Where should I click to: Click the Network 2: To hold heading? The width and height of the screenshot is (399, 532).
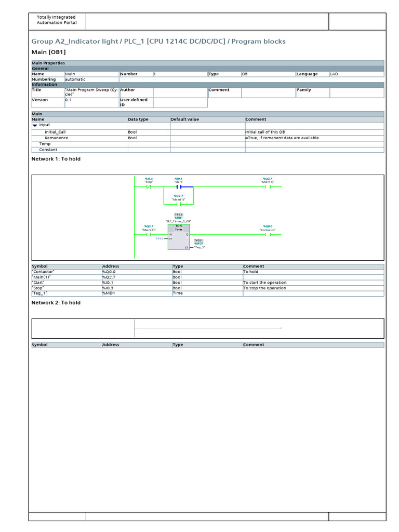56,303
